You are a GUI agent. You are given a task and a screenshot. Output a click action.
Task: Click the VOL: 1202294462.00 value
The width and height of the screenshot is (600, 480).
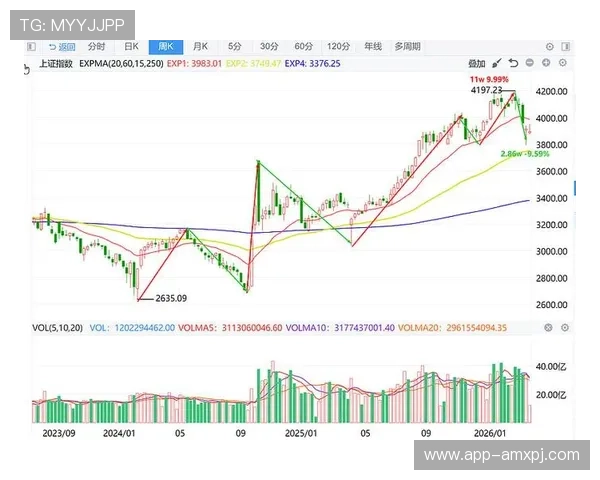tap(132, 328)
